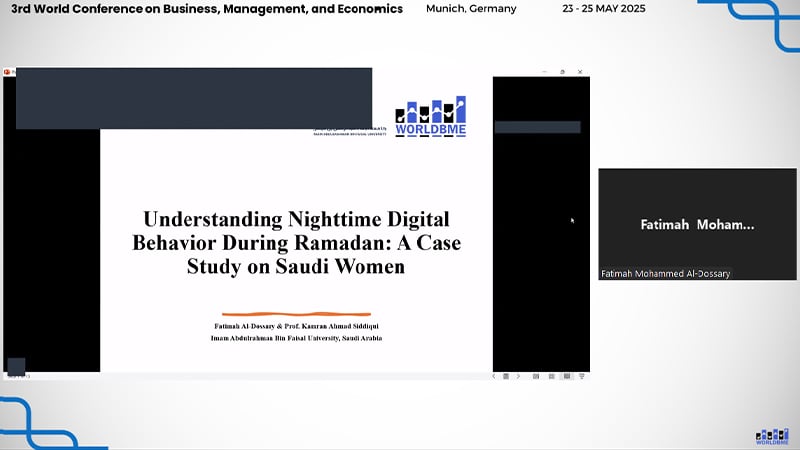Minimize the PowerPoint presentation window
800x450 pixels.
point(544,72)
